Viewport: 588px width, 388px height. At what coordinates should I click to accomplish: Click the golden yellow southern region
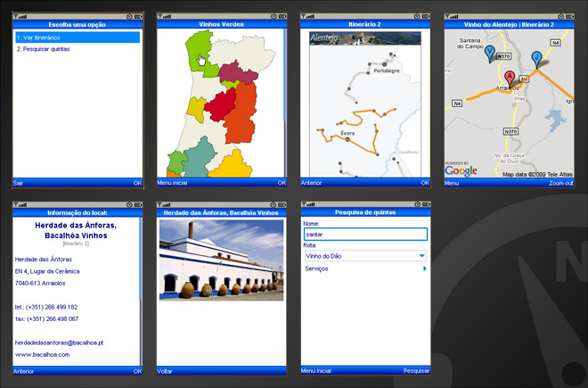[x=232, y=165]
